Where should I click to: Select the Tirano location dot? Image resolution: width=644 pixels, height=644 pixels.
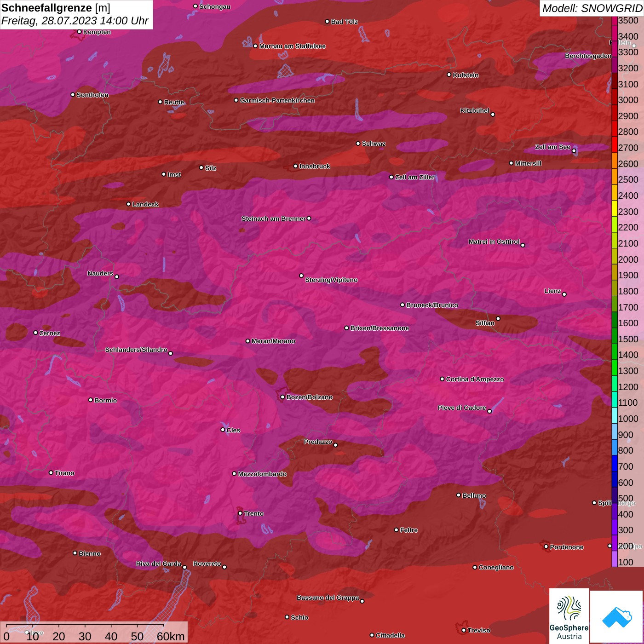click(51, 472)
